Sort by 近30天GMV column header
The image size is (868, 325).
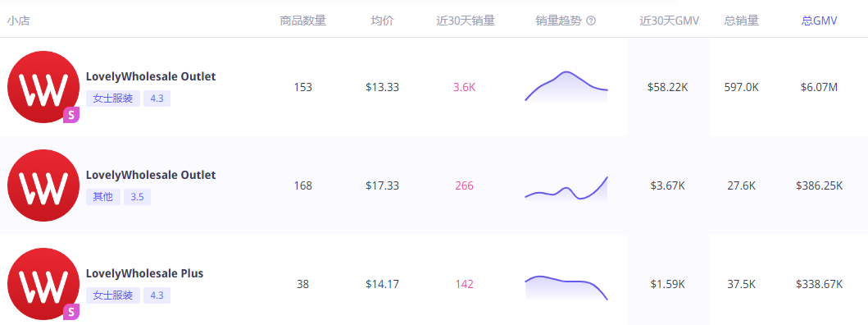(x=670, y=21)
